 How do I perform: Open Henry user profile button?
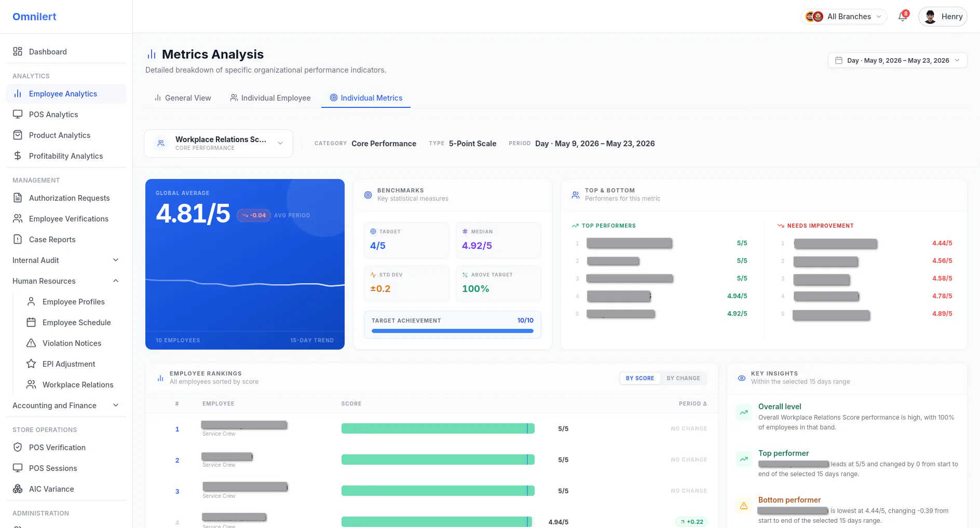(x=943, y=17)
